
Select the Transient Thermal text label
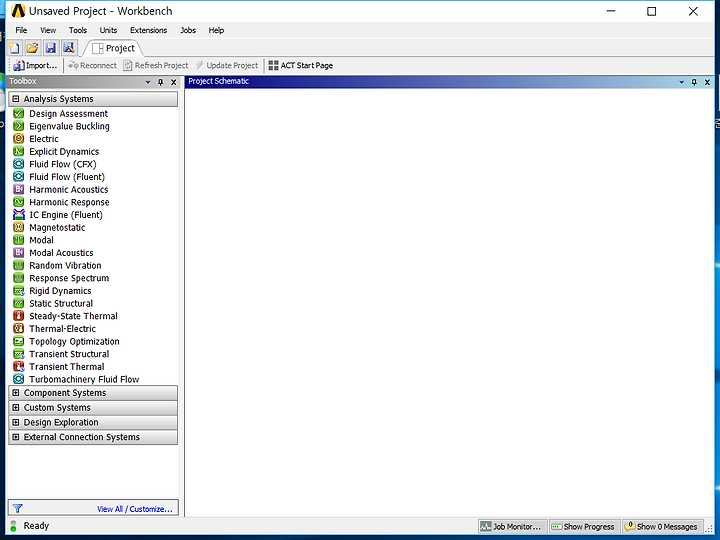67,367
